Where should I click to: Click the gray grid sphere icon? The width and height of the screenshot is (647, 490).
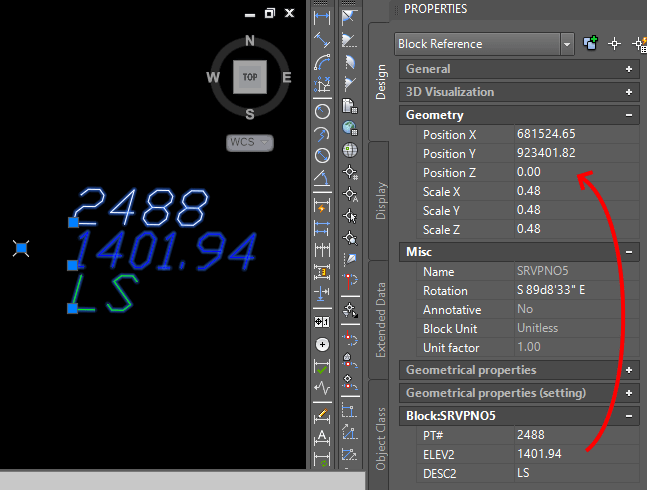click(x=350, y=150)
